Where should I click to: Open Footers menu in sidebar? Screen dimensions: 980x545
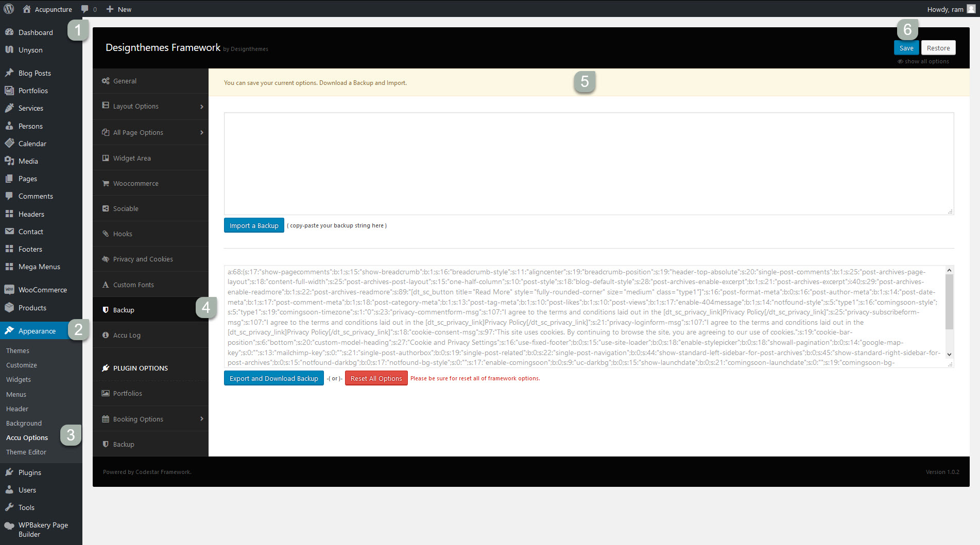pyautogui.click(x=41, y=249)
